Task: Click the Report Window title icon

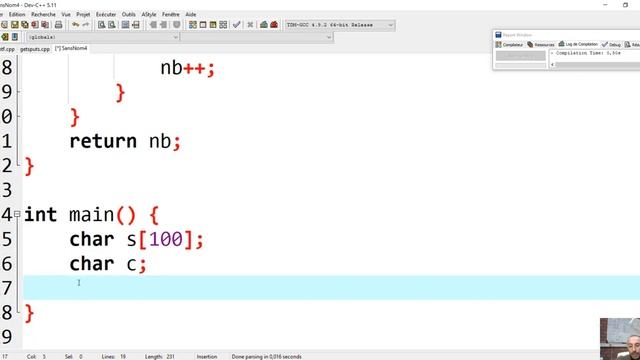Action: pyautogui.click(x=498, y=35)
